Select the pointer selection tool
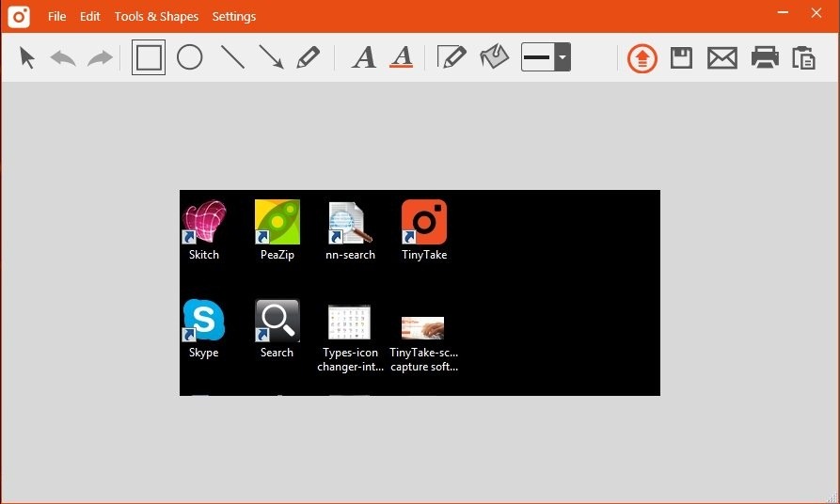 coord(26,57)
